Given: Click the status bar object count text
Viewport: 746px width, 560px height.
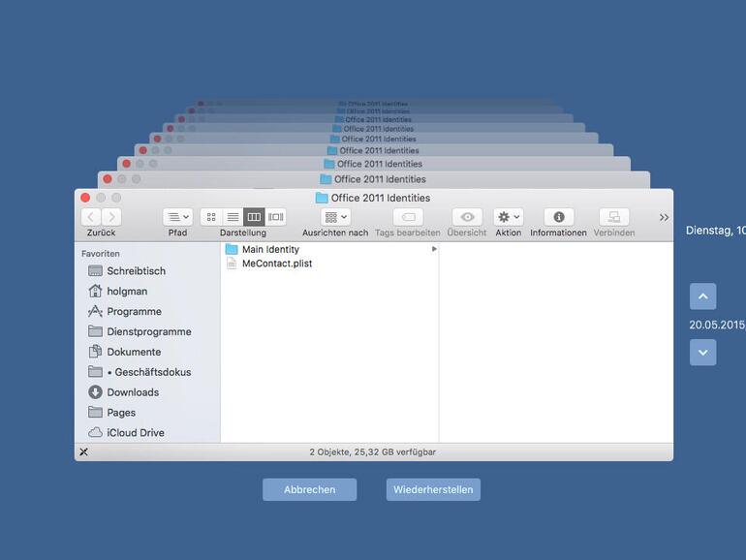Looking at the screenshot, I should (373, 452).
